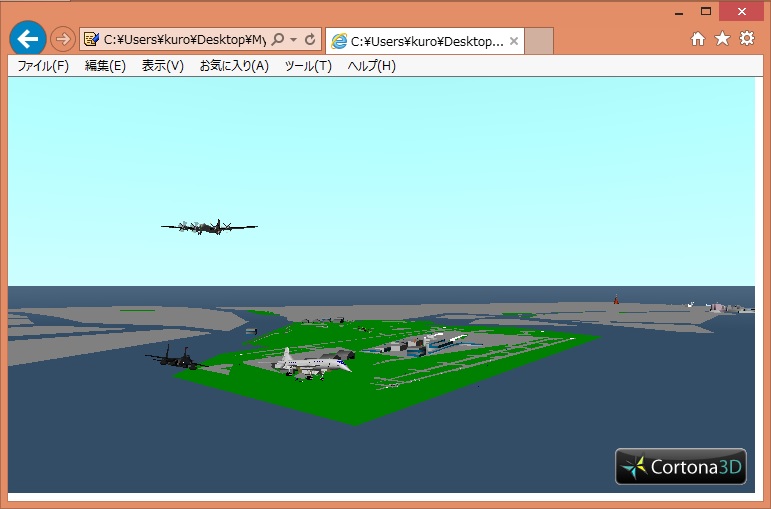Close the C:\Users\kuro\Desktop tab
771x509 pixels.
514,41
